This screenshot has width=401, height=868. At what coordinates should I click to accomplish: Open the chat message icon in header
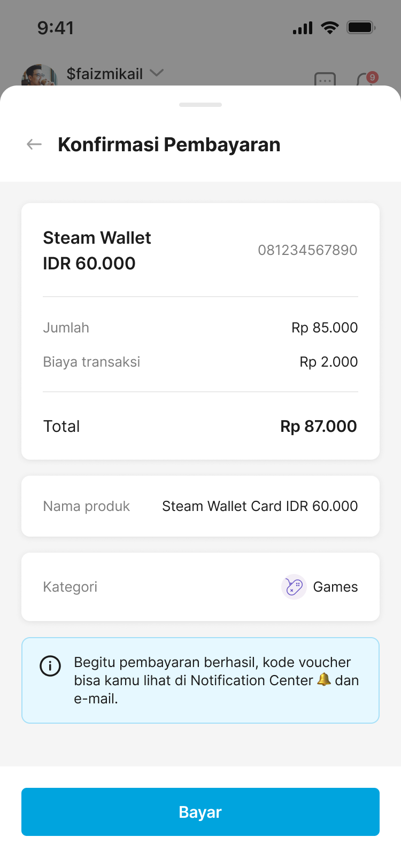click(325, 80)
